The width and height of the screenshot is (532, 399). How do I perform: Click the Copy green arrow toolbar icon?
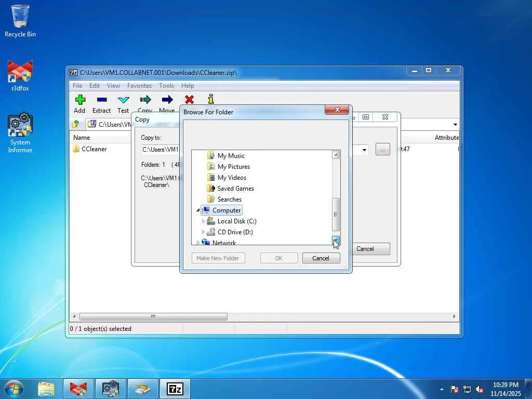[145, 100]
